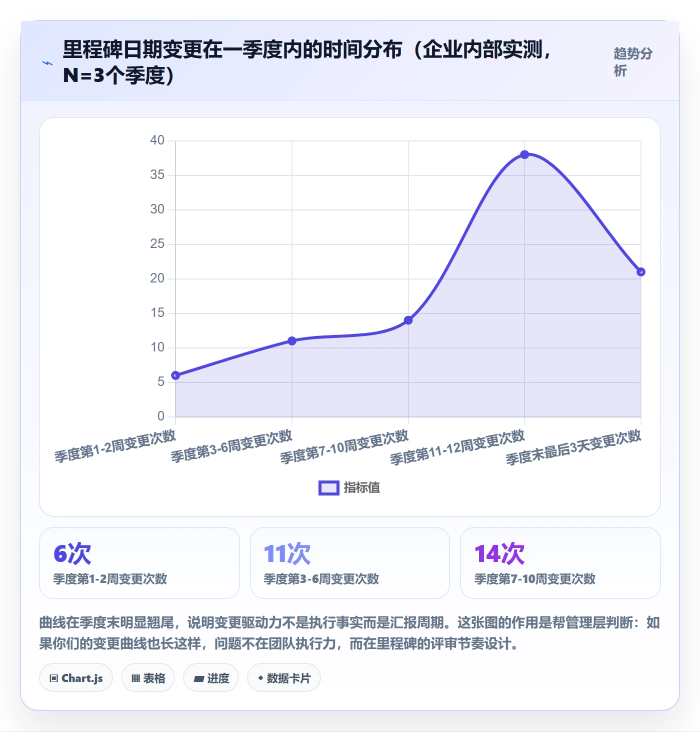Image resolution: width=700 pixels, height=732 pixels.
Task: Click data point for 季度第3-6周变更次数
Action: (292, 341)
